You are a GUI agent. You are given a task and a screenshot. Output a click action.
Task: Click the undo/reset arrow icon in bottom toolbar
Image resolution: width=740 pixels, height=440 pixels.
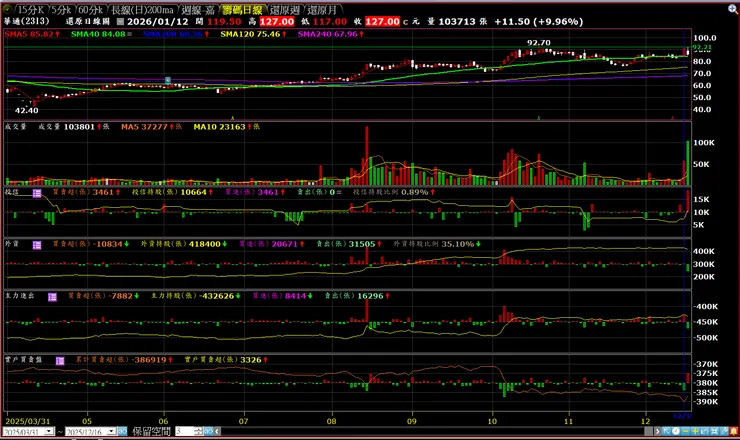[705, 431]
